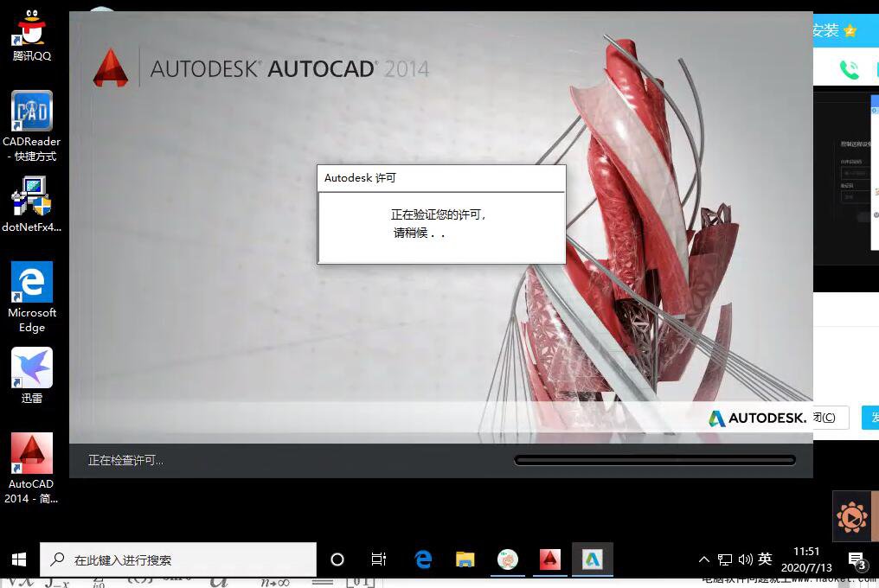The image size is (879, 588).
Task: Click the active Autodesk A taskbar icon
Action: [x=593, y=559]
